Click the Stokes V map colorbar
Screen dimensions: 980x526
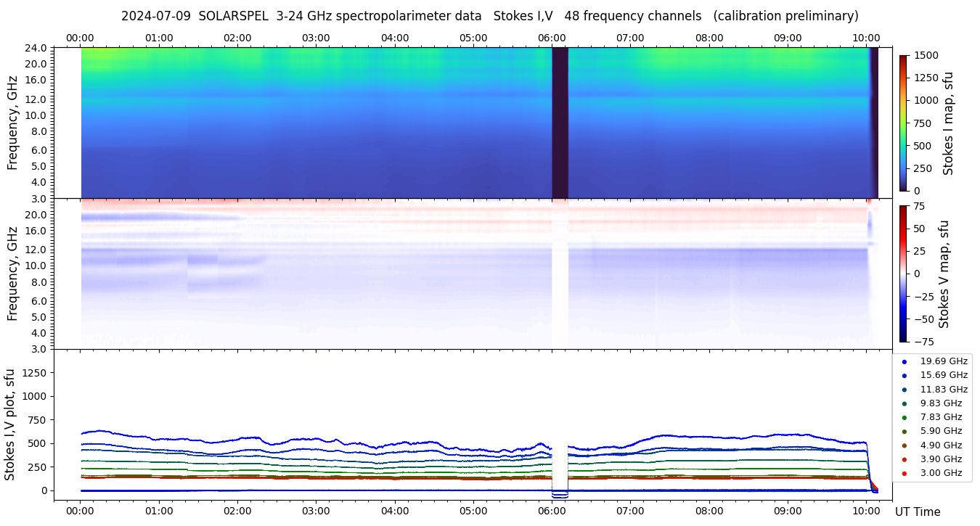pyautogui.click(x=903, y=274)
